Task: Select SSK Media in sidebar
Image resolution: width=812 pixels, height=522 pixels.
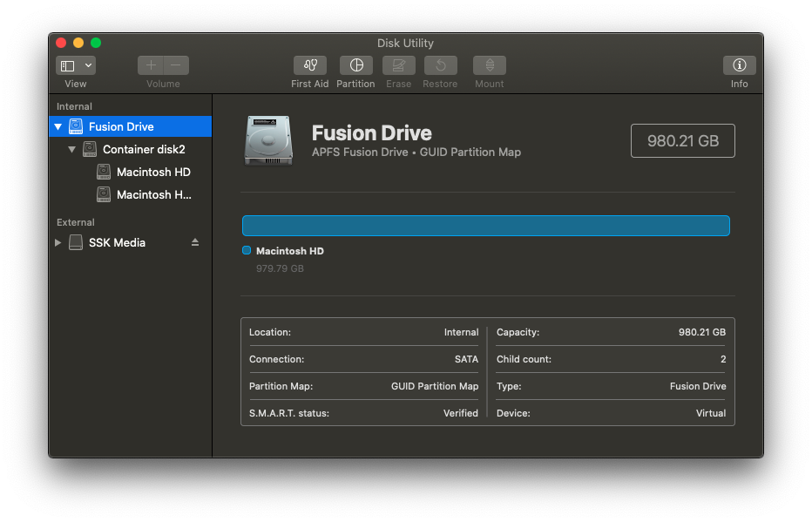Action: pyautogui.click(x=117, y=242)
